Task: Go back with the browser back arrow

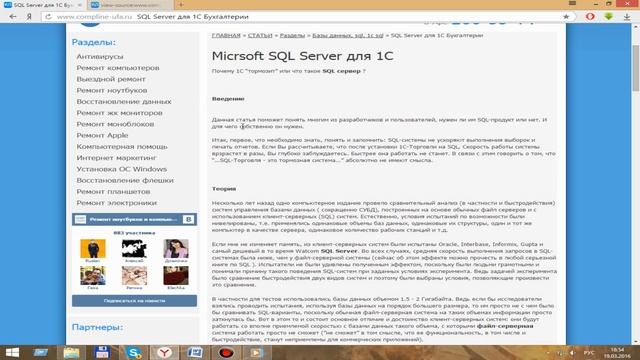Action: [x=13, y=17]
